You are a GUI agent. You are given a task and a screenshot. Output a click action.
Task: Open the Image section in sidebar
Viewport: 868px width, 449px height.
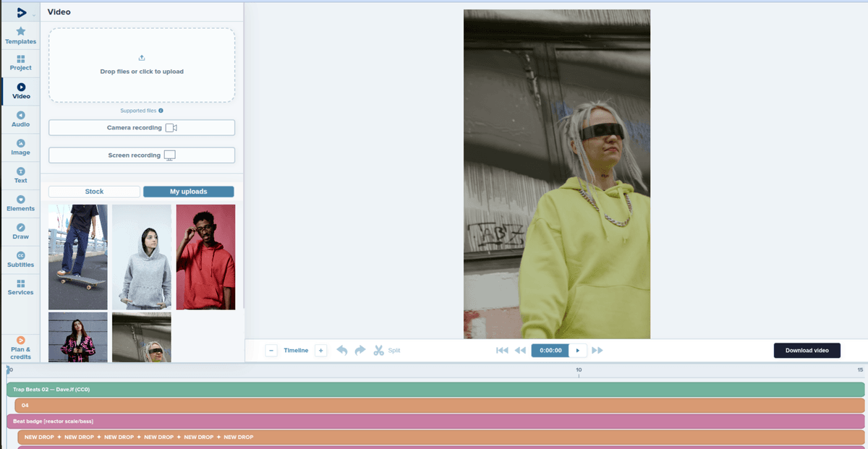click(x=20, y=147)
